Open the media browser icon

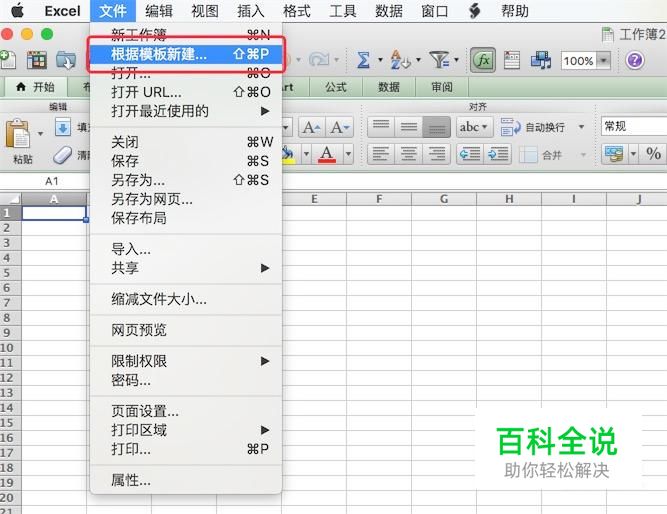541,60
